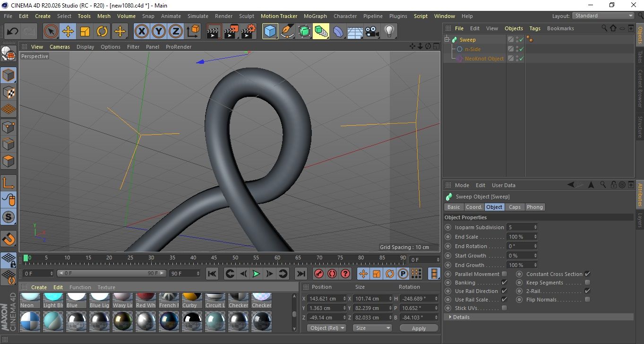Click the End Scale stepper arrows
The height and width of the screenshot is (344, 644).
point(535,237)
